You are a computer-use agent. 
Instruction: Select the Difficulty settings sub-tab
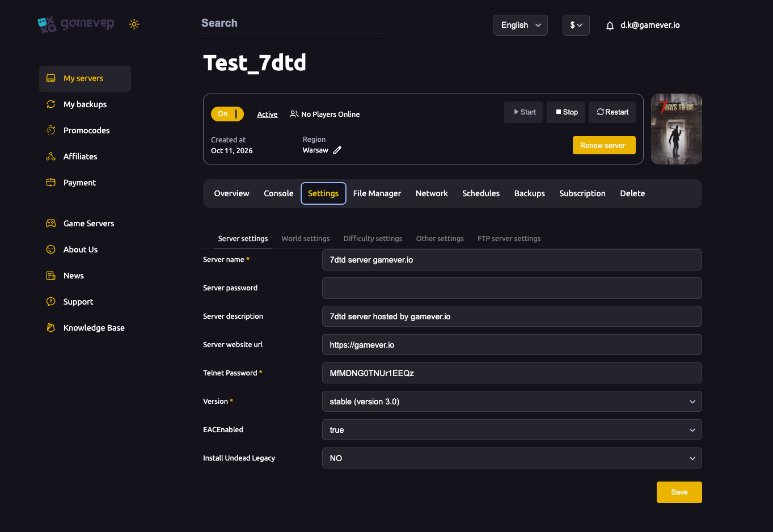coord(373,239)
